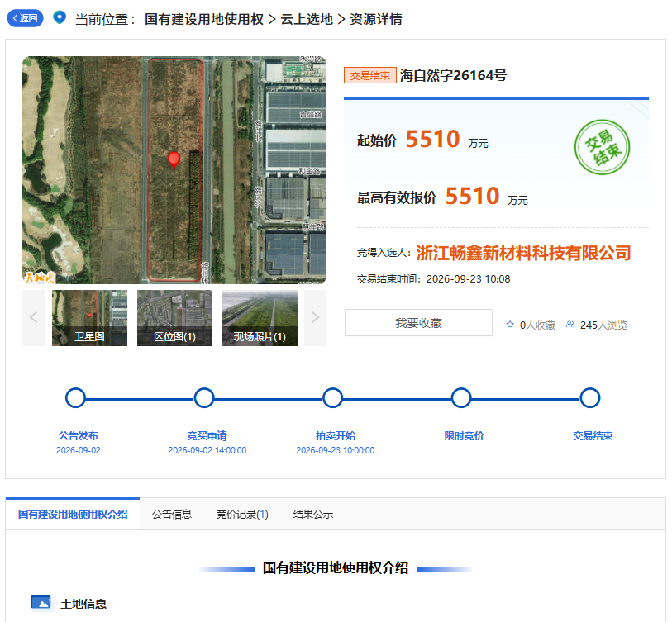Open the 竞价记录(1) tab
This screenshot has width=672, height=622.
click(x=242, y=514)
